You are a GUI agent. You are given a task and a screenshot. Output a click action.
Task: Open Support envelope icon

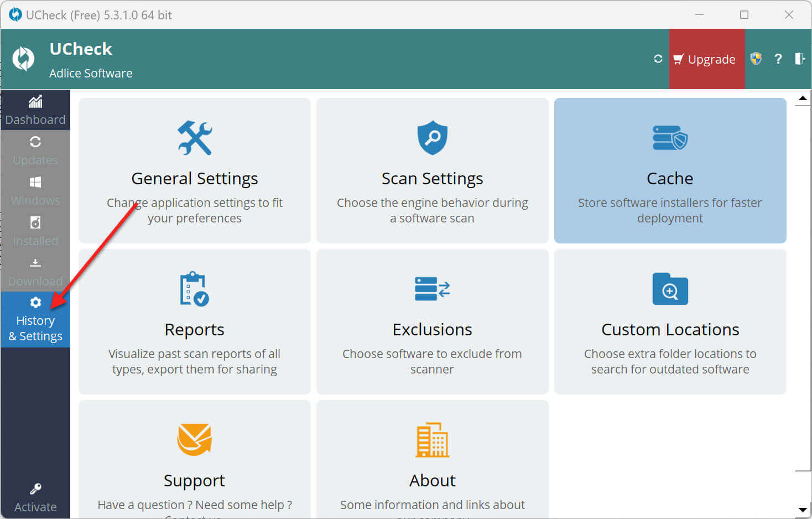point(195,439)
